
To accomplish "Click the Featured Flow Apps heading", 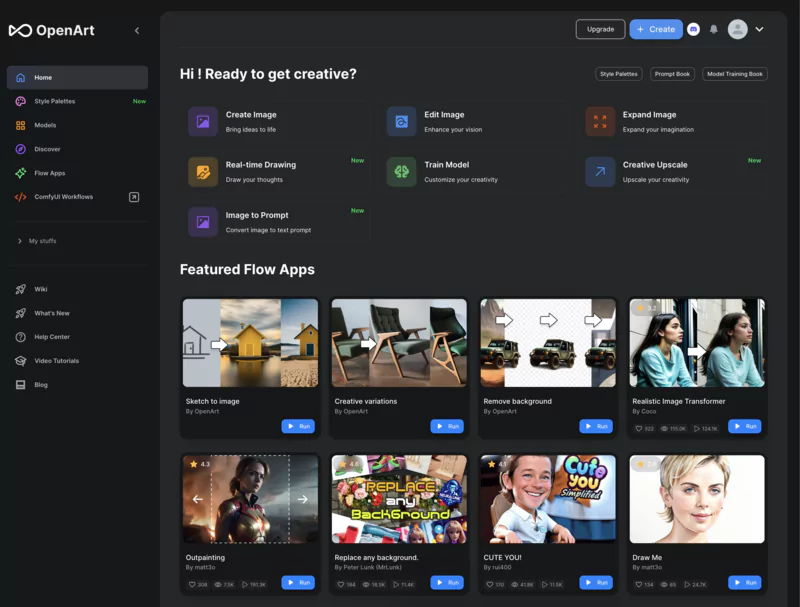I will pos(247,269).
